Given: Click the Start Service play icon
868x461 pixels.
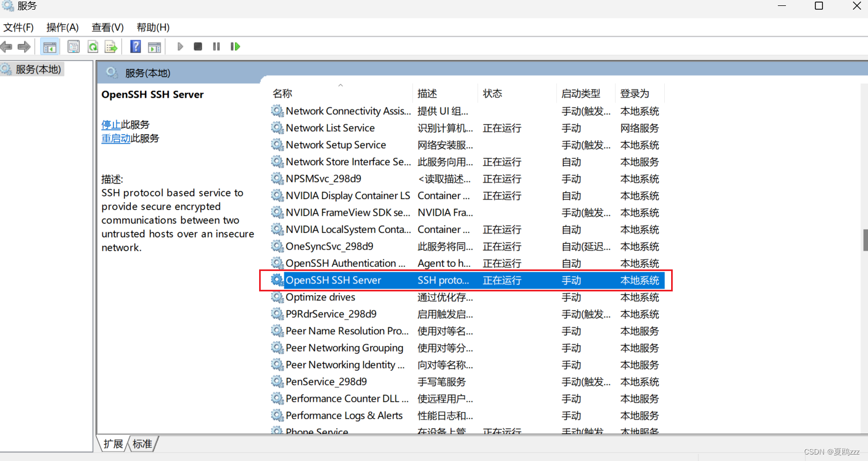Looking at the screenshot, I should click(x=180, y=47).
